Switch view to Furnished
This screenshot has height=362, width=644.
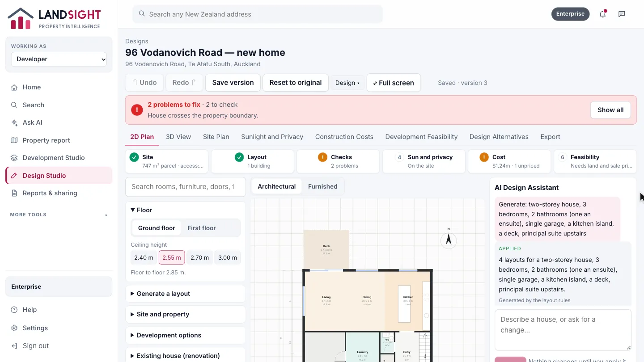(x=322, y=186)
